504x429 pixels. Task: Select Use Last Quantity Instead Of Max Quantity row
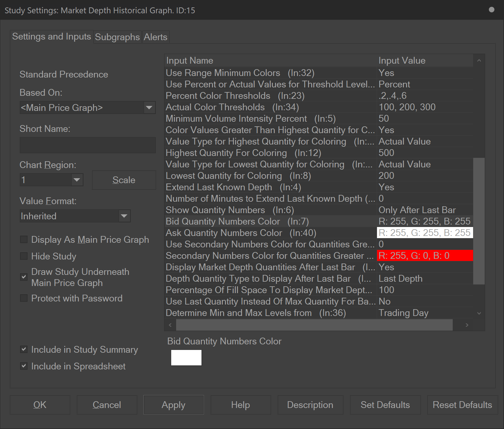pyautogui.click(x=319, y=301)
